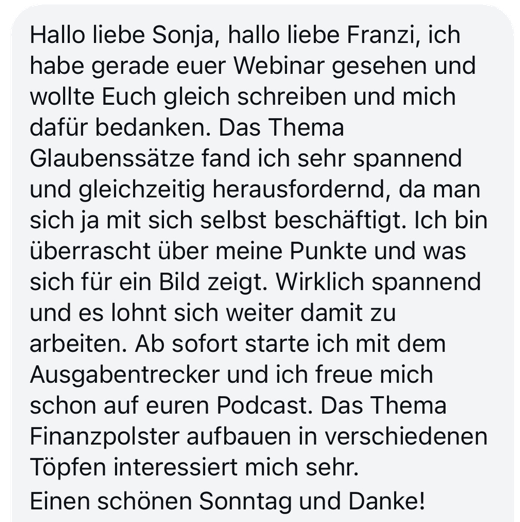
Task: Select the word Sonntag in the last line
Action: click(x=245, y=502)
